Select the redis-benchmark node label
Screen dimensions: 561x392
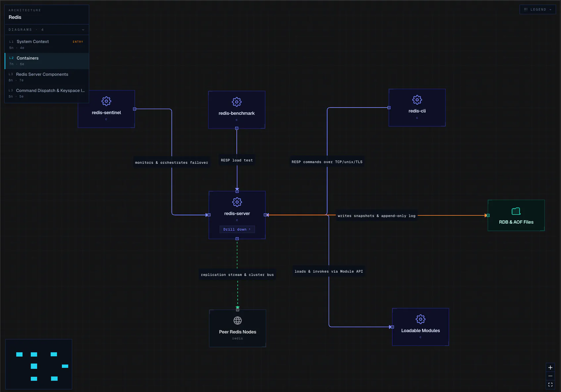tap(237, 113)
